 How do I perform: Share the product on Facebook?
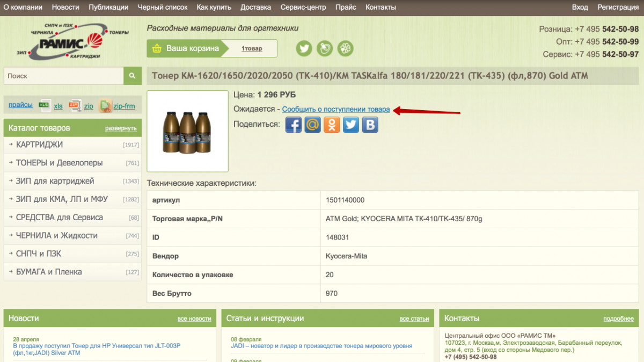coord(293,125)
